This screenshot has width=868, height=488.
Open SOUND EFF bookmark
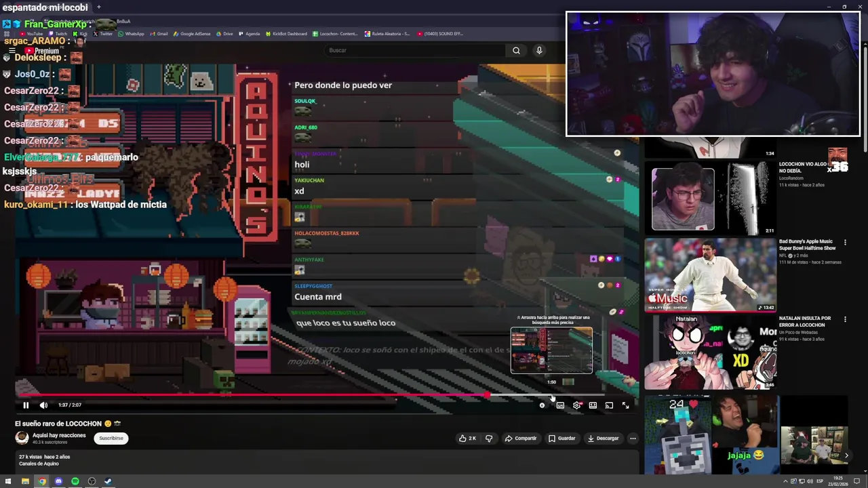[x=439, y=34]
